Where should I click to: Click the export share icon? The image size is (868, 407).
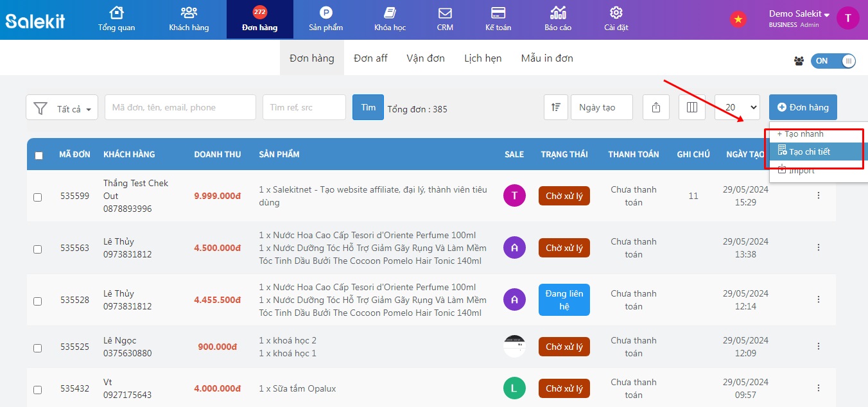pos(656,107)
